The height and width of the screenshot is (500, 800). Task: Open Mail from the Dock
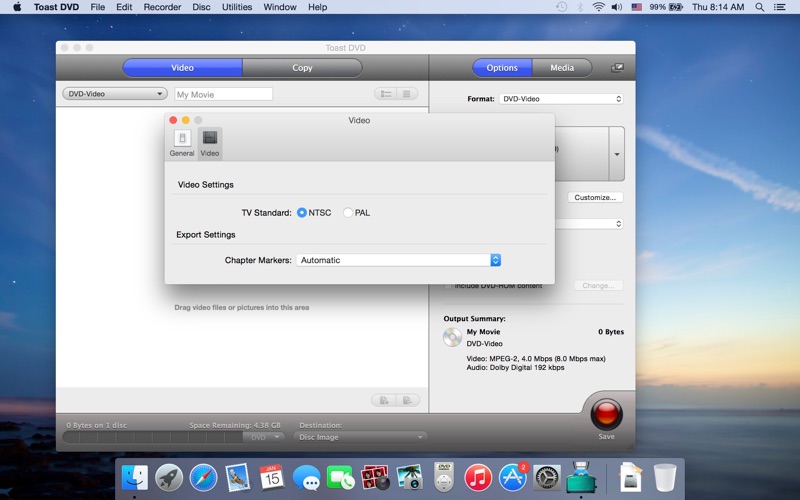pos(237,478)
